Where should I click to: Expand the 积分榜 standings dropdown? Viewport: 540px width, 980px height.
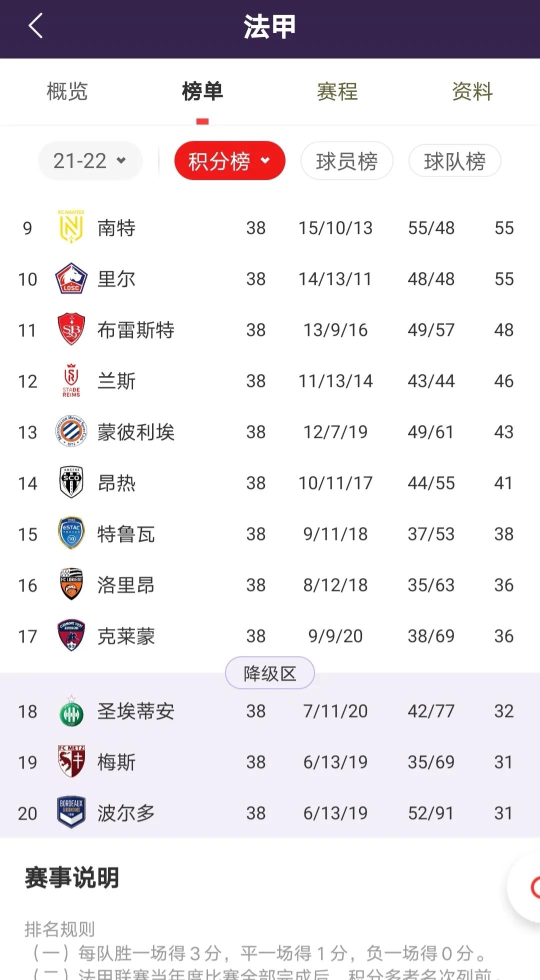click(x=229, y=160)
